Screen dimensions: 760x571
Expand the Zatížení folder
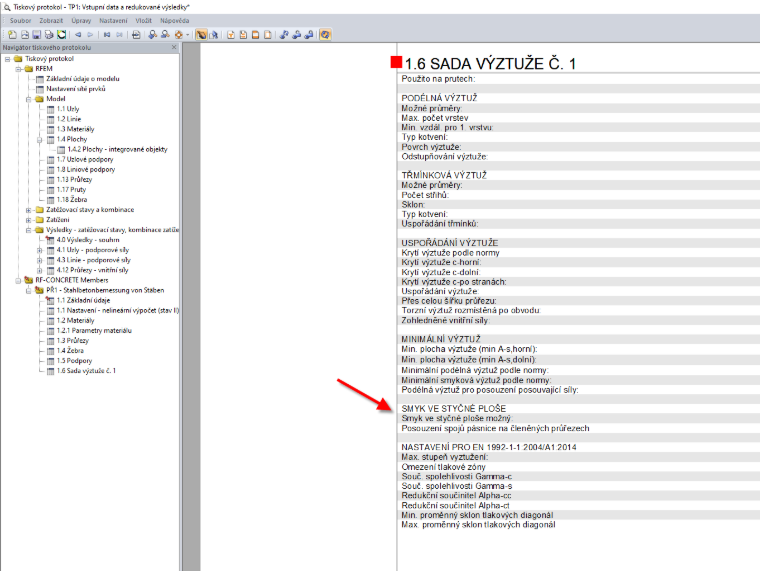29,220
